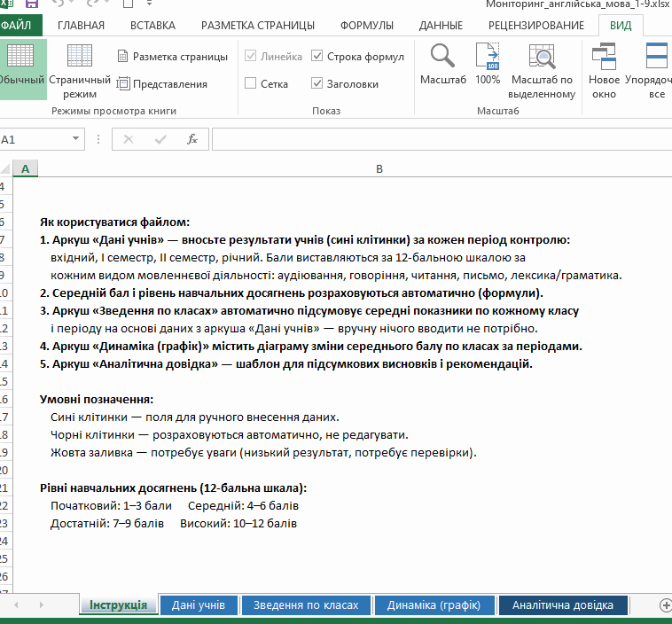Click the 'Чорні клітинки' legend line
This screenshot has width=672, height=624.
(230, 434)
